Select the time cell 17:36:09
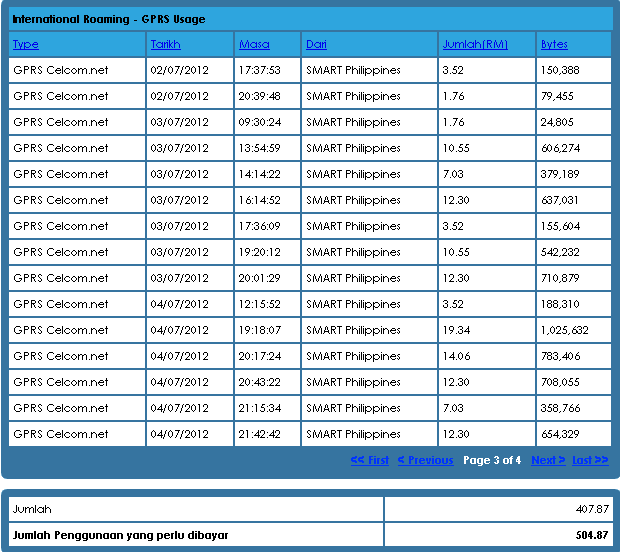 (x=259, y=226)
